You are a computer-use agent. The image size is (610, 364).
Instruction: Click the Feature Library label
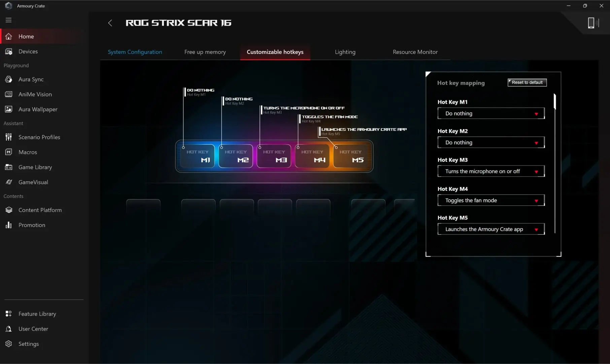(x=37, y=314)
